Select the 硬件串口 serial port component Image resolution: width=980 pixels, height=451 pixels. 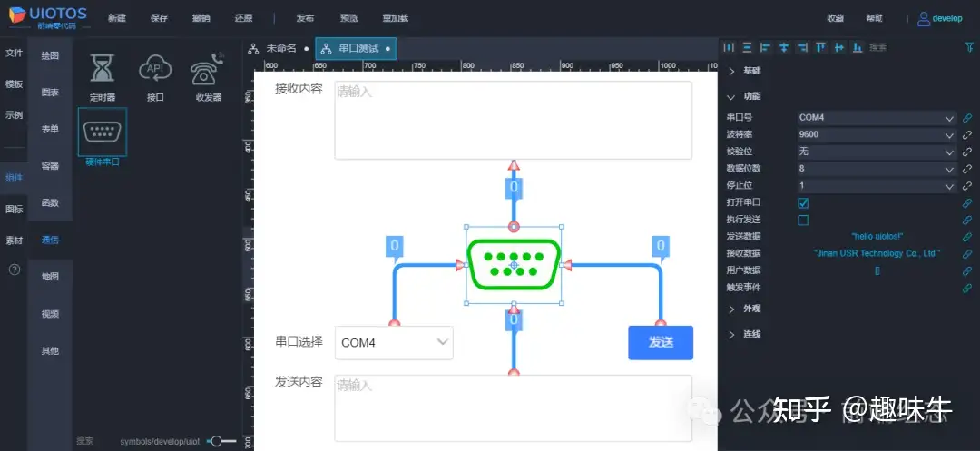pyautogui.click(x=103, y=137)
